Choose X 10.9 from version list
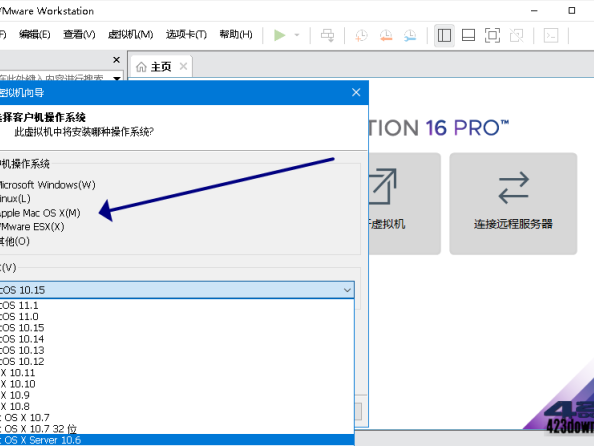This screenshot has height=446, width=594. (x=177, y=395)
